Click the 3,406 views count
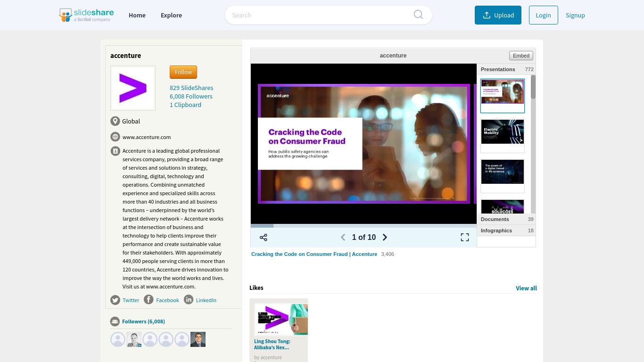The height and width of the screenshot is (362, 644). pyautogui.click(x=388, y=254)
